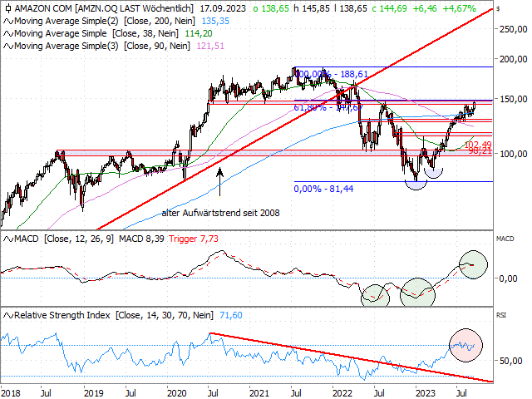Image resolution: width=532 pixels, height=399 pixels.
Task: Click the wave icon beside Moving Average Simple(2)
Action: 8,22
